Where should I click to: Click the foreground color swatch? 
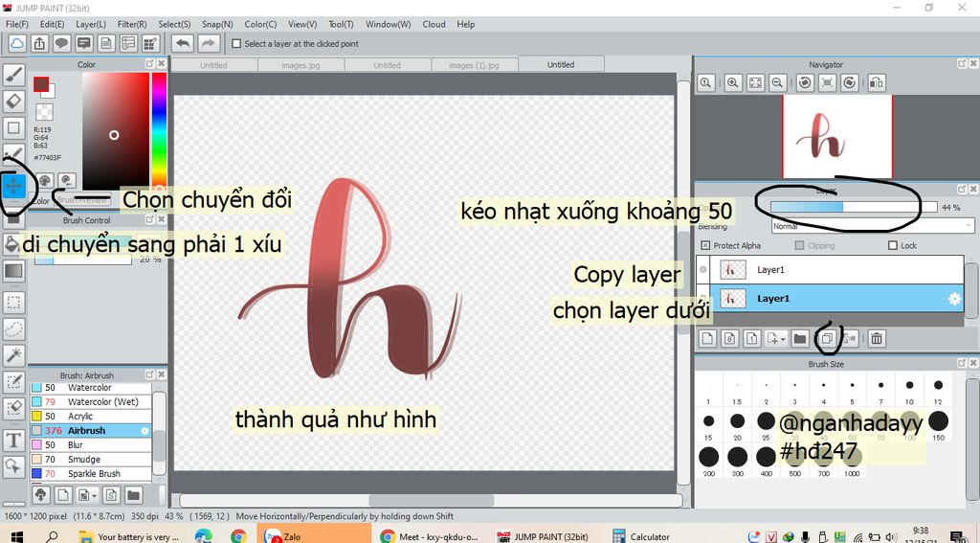point(41,84)
